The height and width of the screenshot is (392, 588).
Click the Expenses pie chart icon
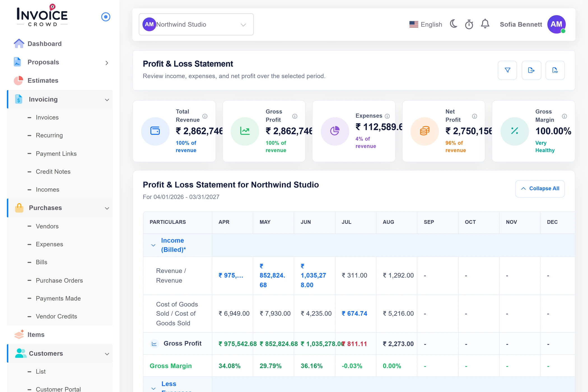pyautogui.click(x=335, y=131)
